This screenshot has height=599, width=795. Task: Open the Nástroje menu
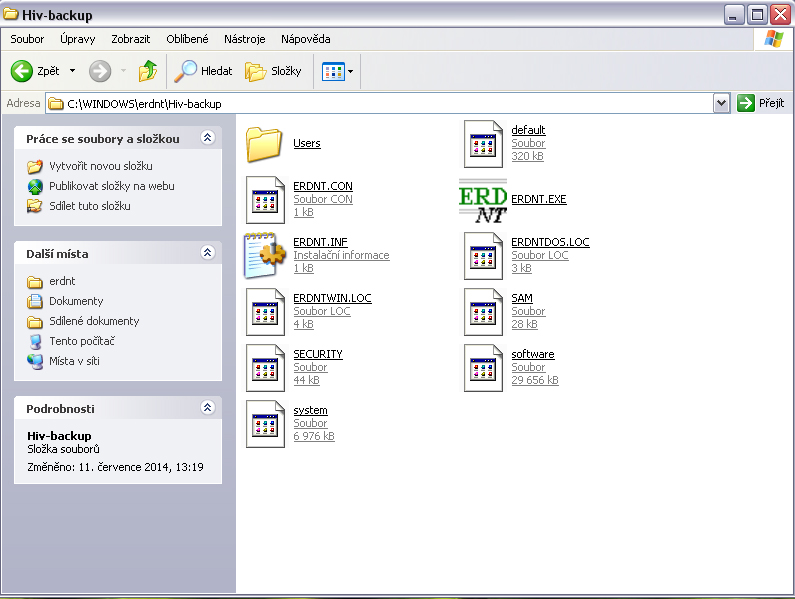(x=244, y=39)
